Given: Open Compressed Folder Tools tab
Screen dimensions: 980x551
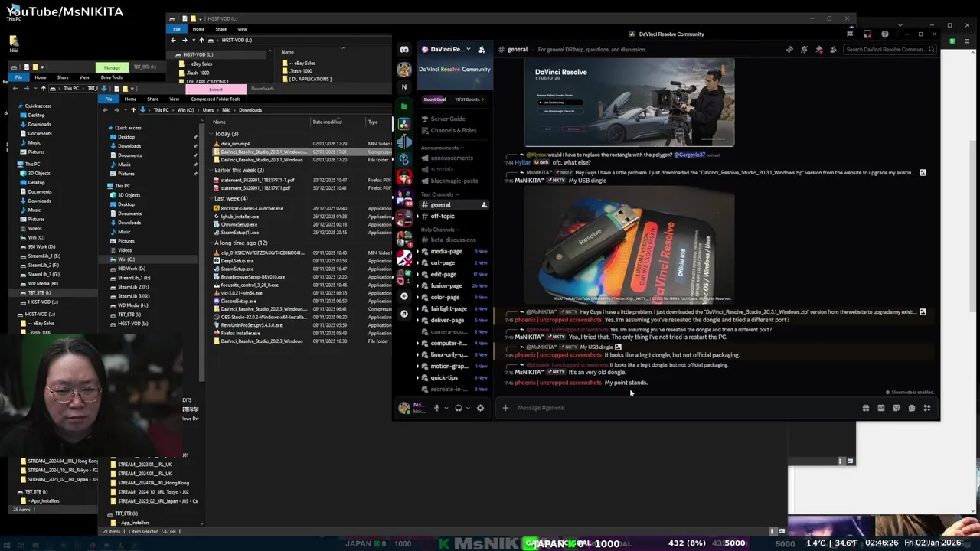Looking at the screenshot, I should (215, 99).
